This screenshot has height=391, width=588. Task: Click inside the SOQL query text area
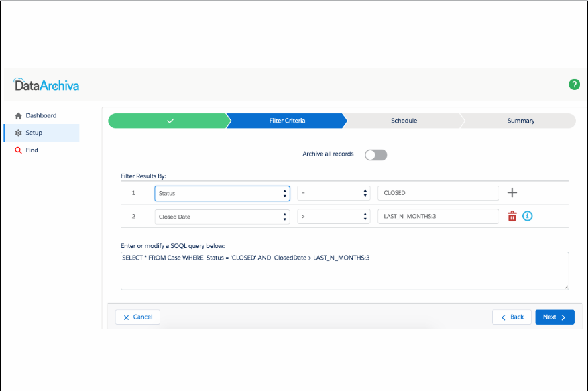[345, 271]
